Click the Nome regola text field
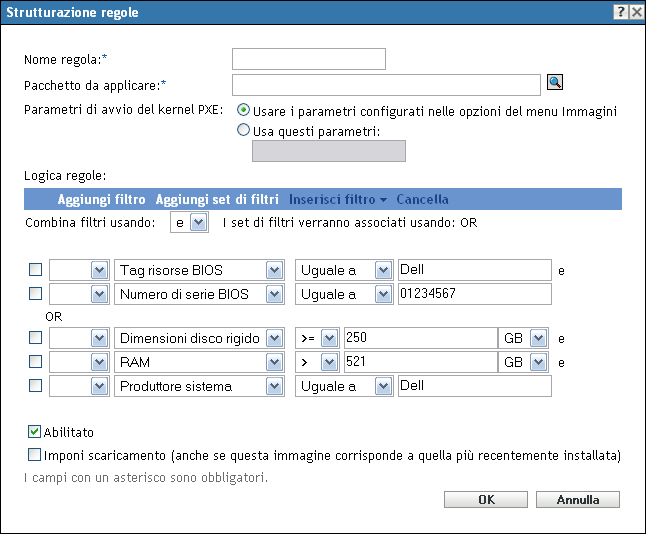Viewport: 646px width, 534px height. [308, 60]
